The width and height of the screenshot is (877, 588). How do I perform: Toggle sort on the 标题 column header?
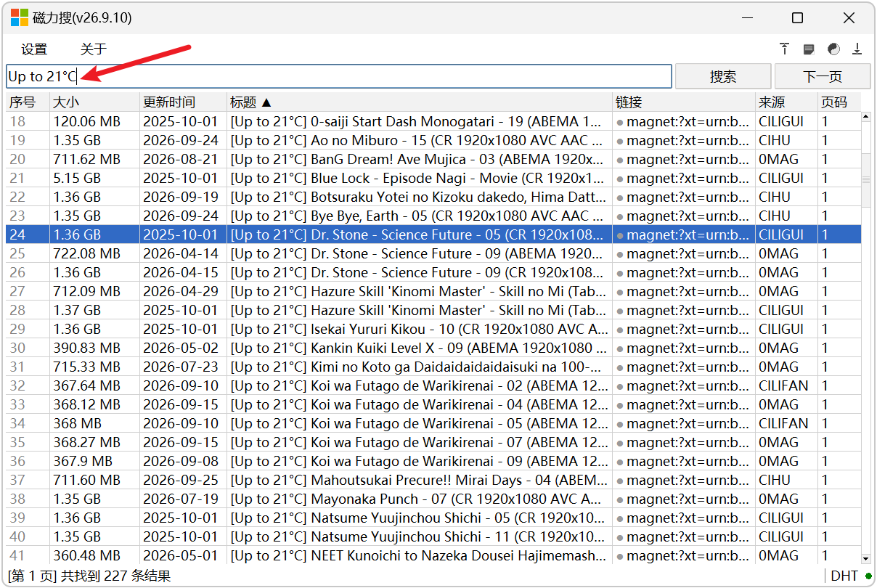[420, 102]
